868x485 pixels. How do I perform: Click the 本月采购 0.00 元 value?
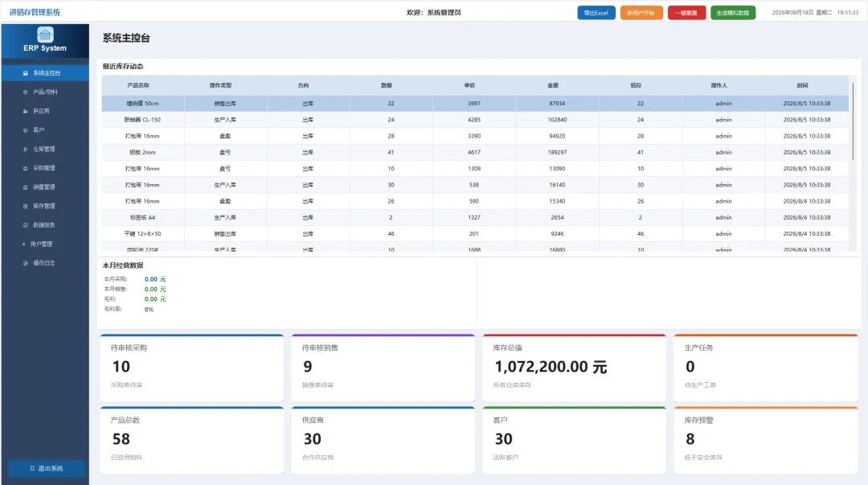155,279
